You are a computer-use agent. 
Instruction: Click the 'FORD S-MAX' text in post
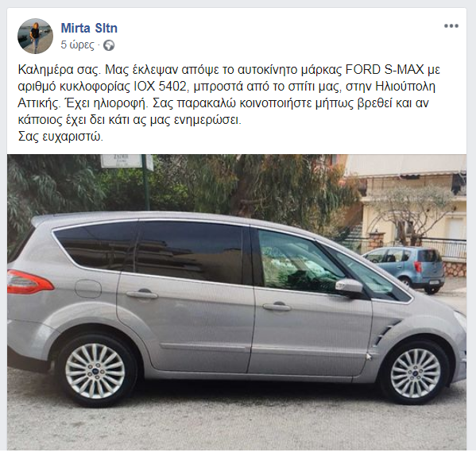tap(385, 70)
